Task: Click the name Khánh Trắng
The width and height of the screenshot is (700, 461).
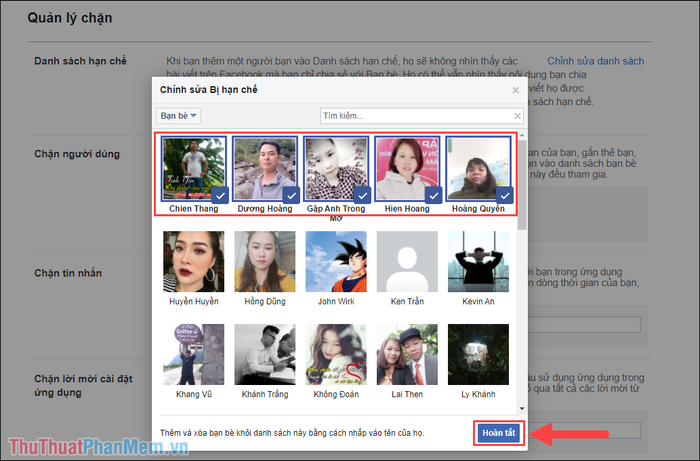Action: [265, 395]
